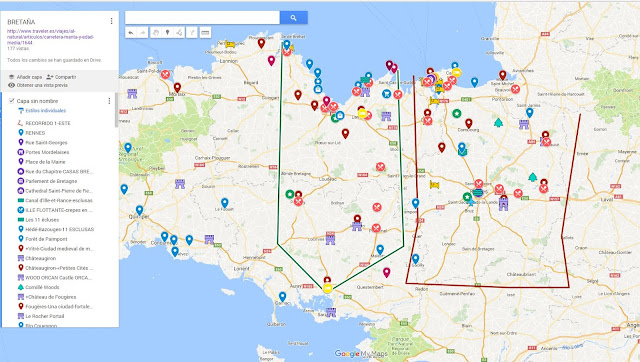
Task: Select the measure distances ruler tool
Action: [205, 33]
